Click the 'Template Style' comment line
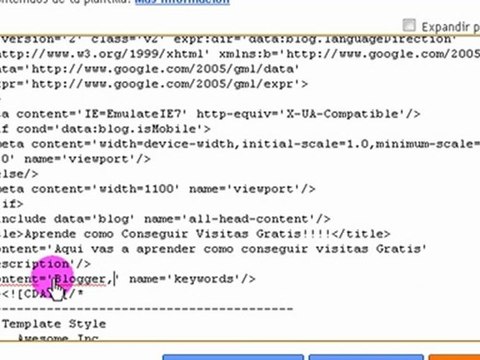 (x=54, y=324)
